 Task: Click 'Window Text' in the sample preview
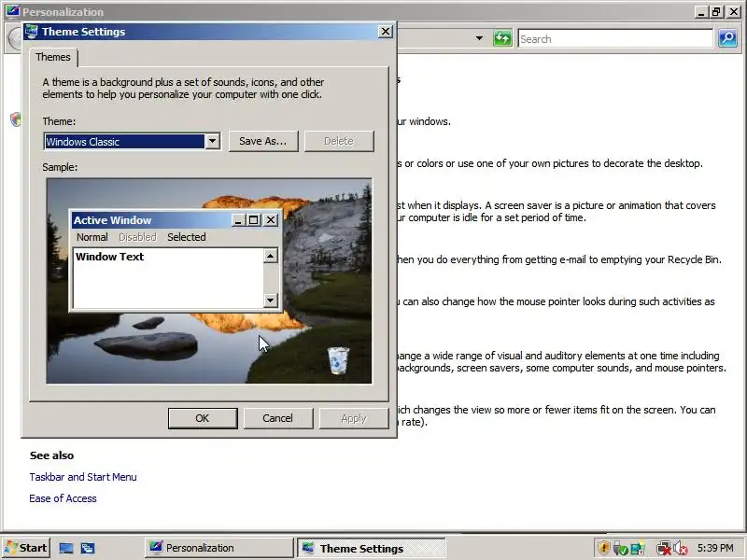(109, 257)
